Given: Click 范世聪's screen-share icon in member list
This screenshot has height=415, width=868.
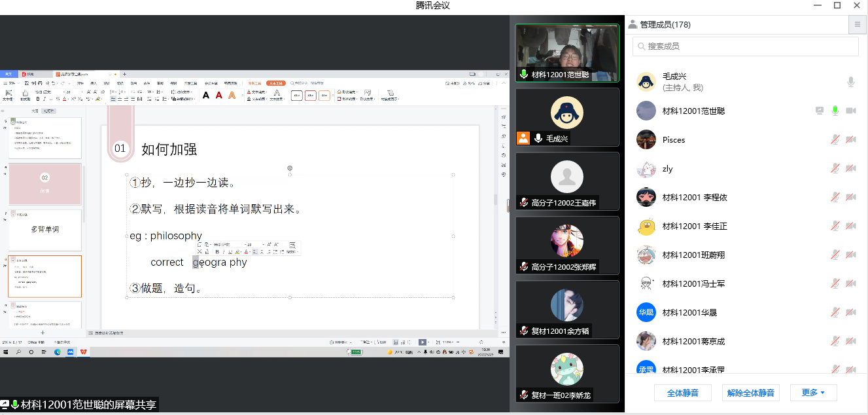Looking at the screenshot, I should [x=819, y=111].
